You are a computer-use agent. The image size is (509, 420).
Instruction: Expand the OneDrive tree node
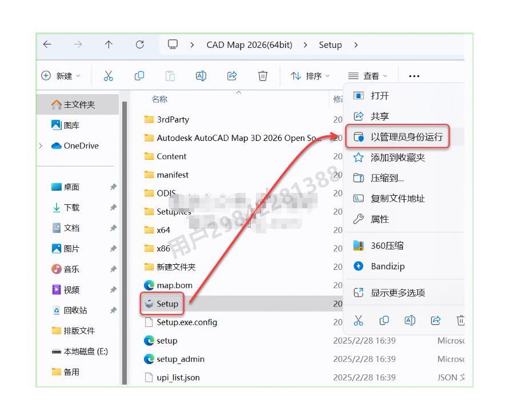(x=41, y=146)
